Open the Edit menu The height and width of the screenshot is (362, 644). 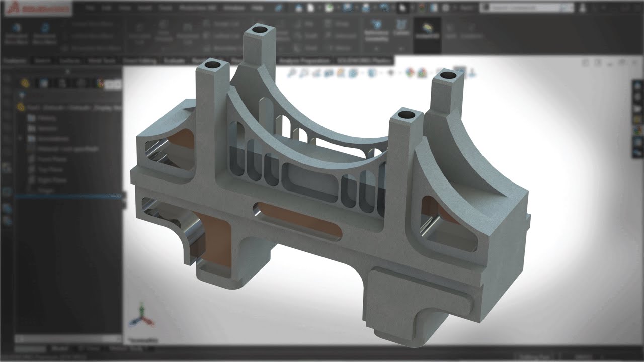106,9
